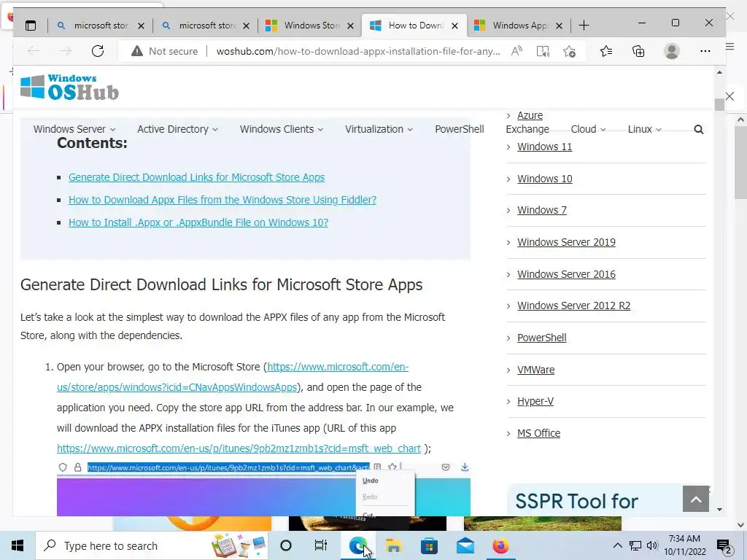This screenshot has width=747, height=560.
Task: Click the site search magnifier icon
Action: tap(698, 130)
